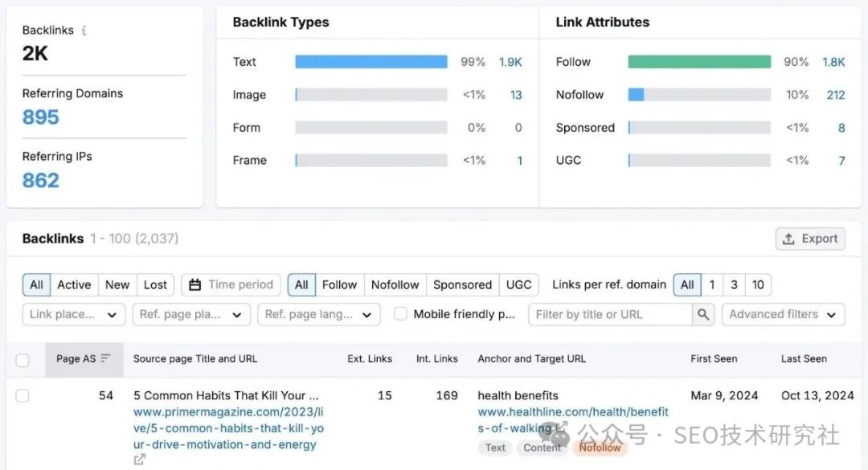Screen dimensions: 868x470
Task: Click the Filter by title or URL field
Action: (x=611, y=314)
